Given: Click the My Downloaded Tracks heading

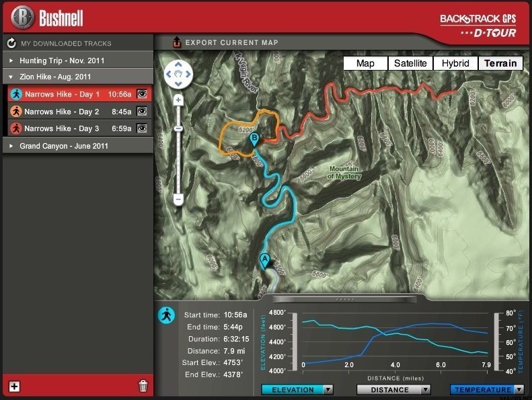Looking at the screenshot, I should coord(66,44).
